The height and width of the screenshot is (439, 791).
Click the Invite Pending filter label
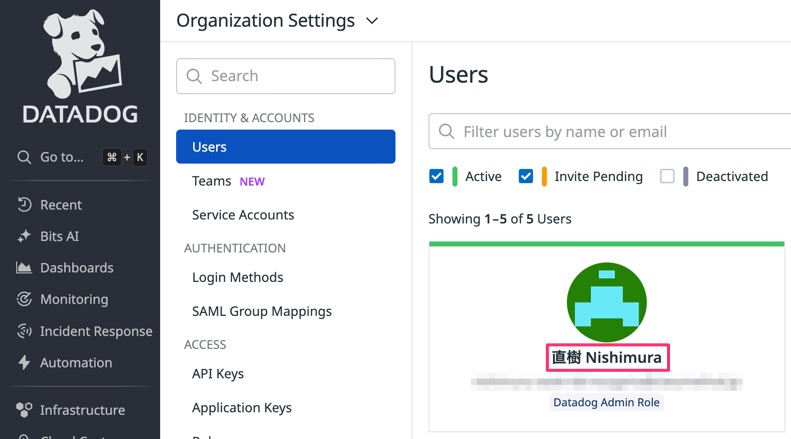tap(598, 176)
